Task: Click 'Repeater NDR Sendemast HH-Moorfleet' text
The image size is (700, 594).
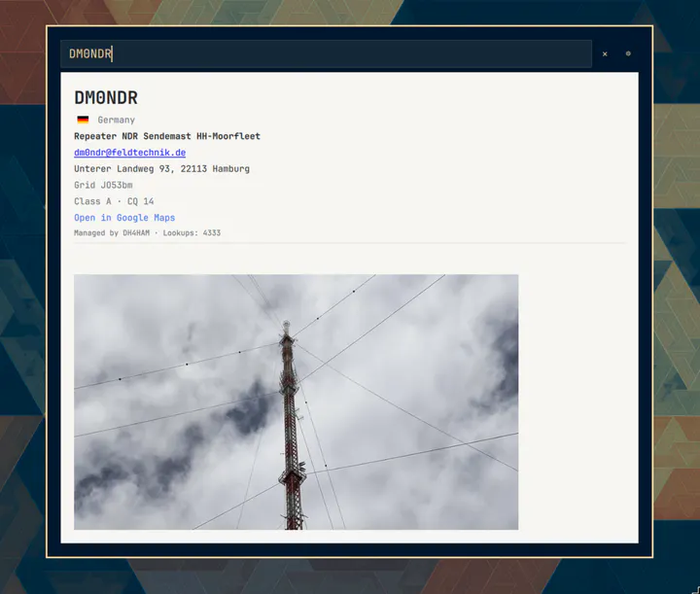Action: pyautogui.click(x=167, y=136)
